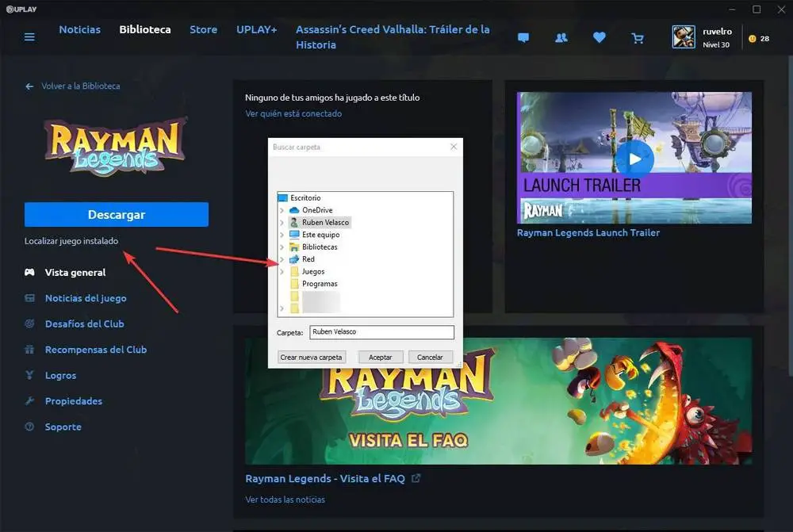This screenshot has width=793, height=532.
Task: Open the Assassin's Creed Valhalla trailer link
Action: tap(393, 37)
